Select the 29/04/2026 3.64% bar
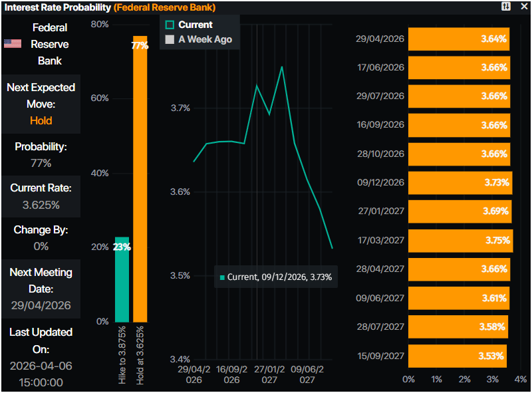Image resolution: width=532 pixels, height=393 pixels. point(459,39)
